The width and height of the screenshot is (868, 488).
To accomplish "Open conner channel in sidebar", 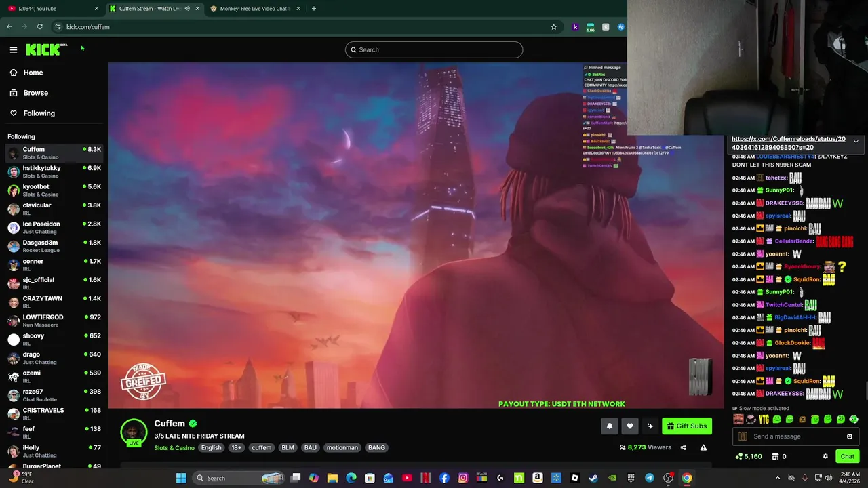I will click(54, 264).
